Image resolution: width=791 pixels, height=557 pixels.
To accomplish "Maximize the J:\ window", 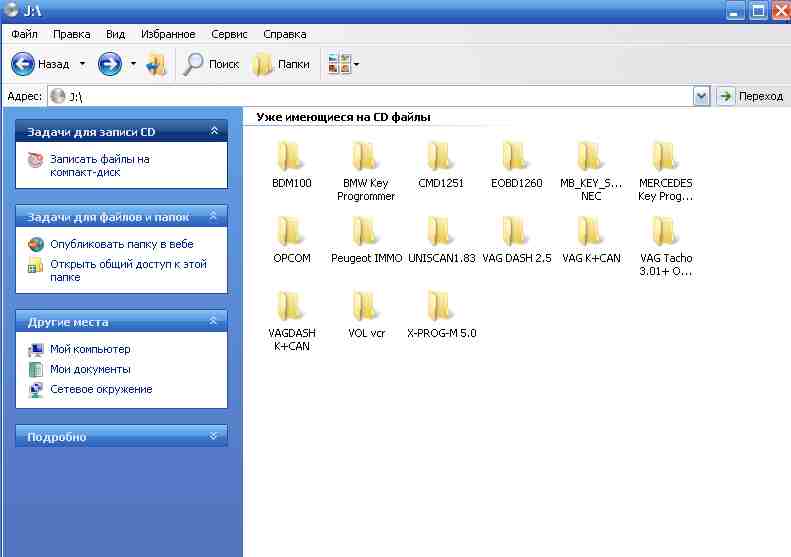I will coord(758,11).
